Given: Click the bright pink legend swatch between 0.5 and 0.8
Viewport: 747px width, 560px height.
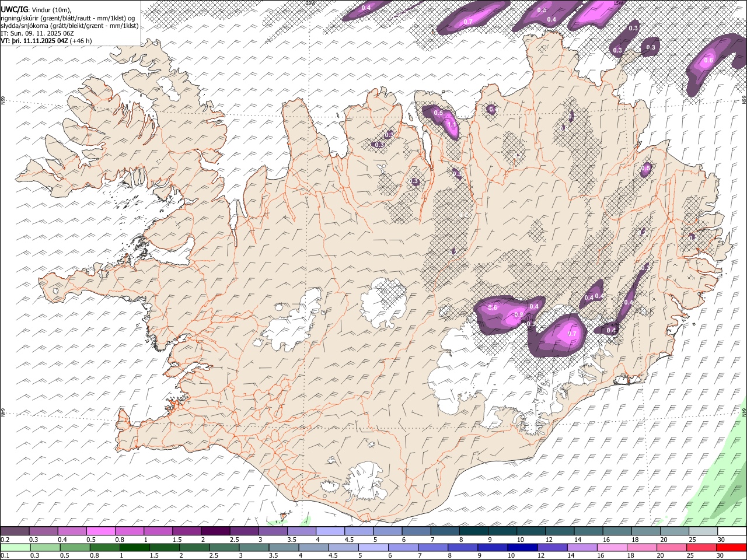Looking at the screenshot, I should [100, 531].
